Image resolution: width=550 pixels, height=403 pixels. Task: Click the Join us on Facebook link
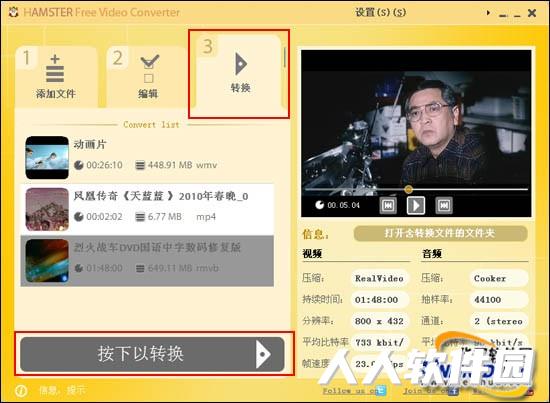431,390
